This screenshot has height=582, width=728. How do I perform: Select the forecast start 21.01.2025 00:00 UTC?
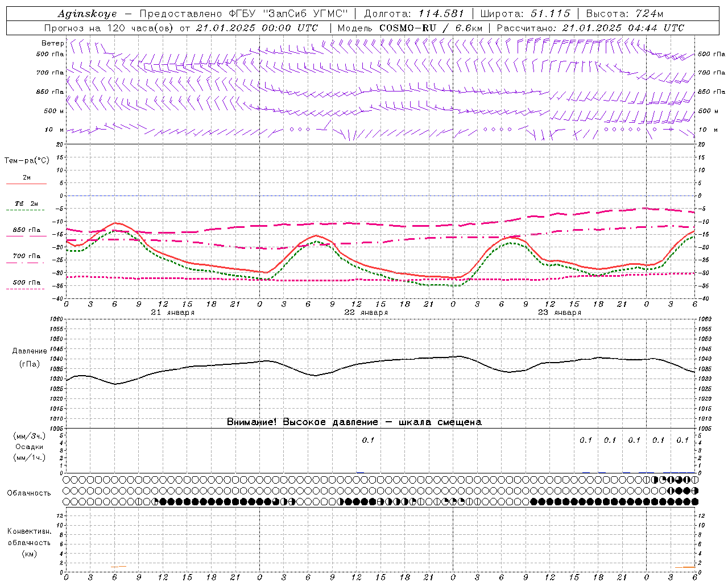tap(257, 28)
